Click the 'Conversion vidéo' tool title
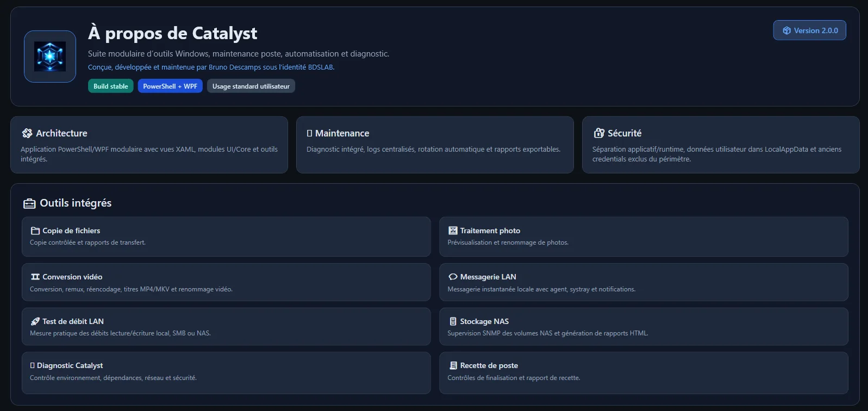Viewport: 868px width, 411px height. [72, 277]
